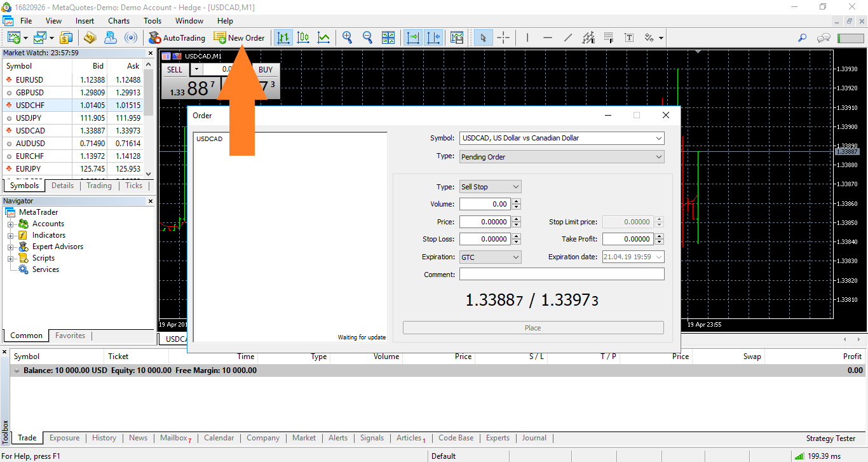Image resolution: width=868 pixels, height=462 pixels.
Task: Click the Place button
Action: (533, 328)
